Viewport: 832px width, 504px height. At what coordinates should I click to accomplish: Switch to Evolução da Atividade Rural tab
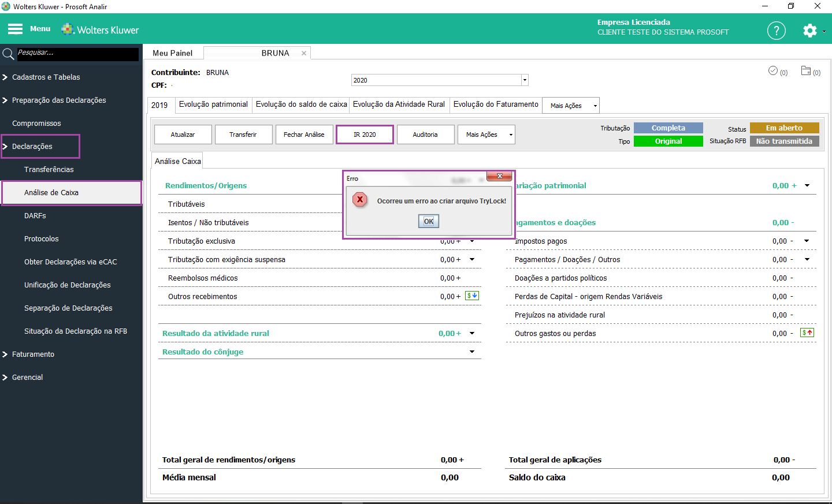point(399,104)
